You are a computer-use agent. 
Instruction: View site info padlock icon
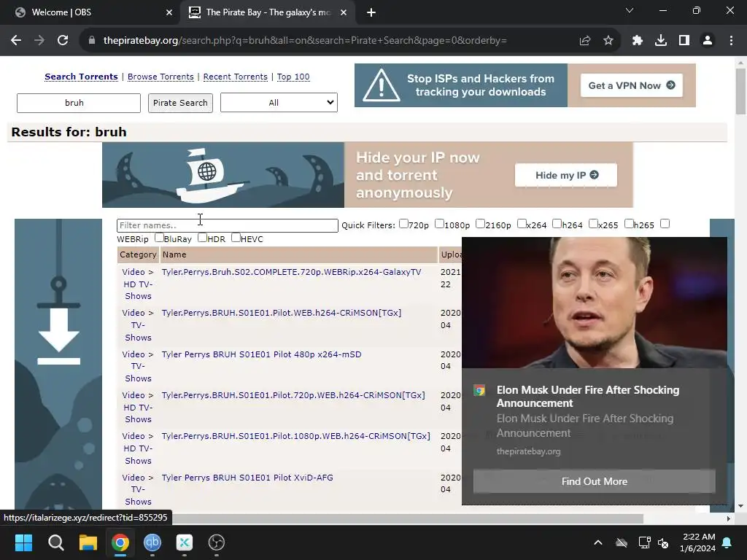click(x=91, y=41)
